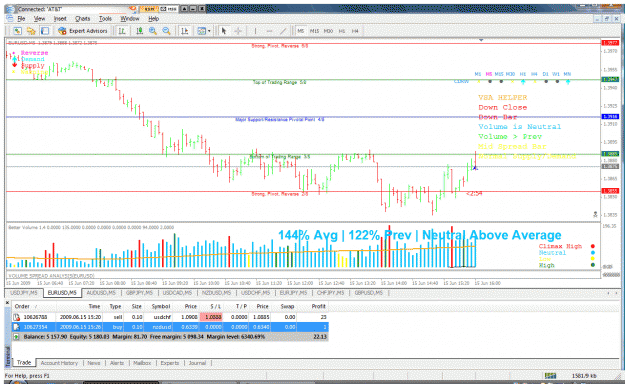Screen dimensions: 625x384
Task: Pick the vertical line drawing tool
Action: click(x=255, y=31)
